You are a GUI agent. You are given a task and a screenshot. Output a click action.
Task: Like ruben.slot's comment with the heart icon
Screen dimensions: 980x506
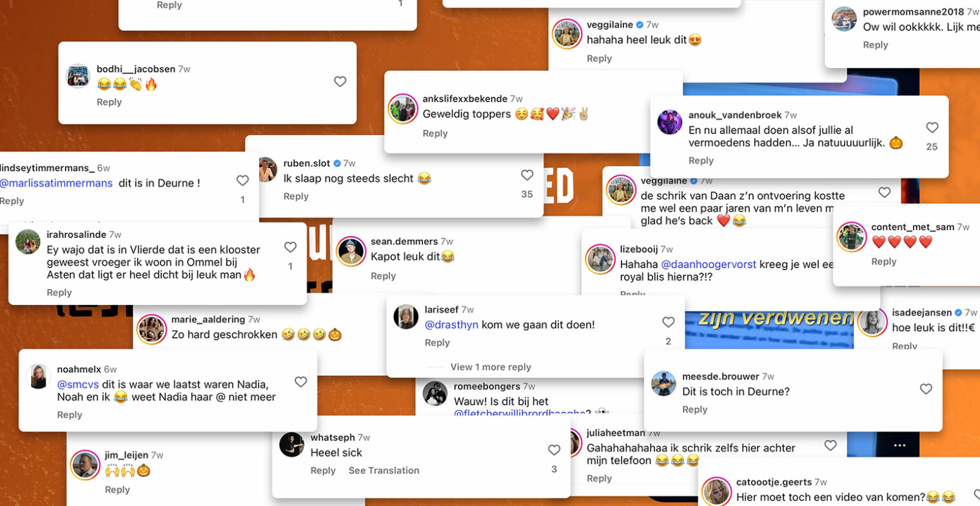click(x=527, y=175)
